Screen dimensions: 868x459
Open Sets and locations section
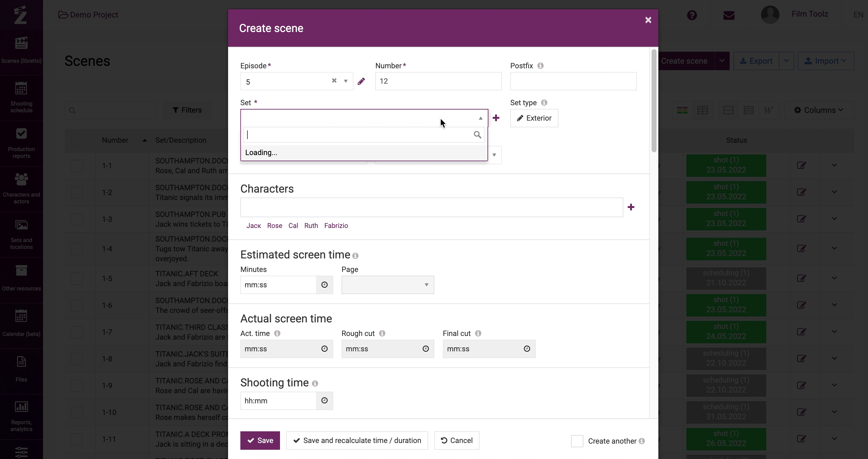click(x=21, y=234)
